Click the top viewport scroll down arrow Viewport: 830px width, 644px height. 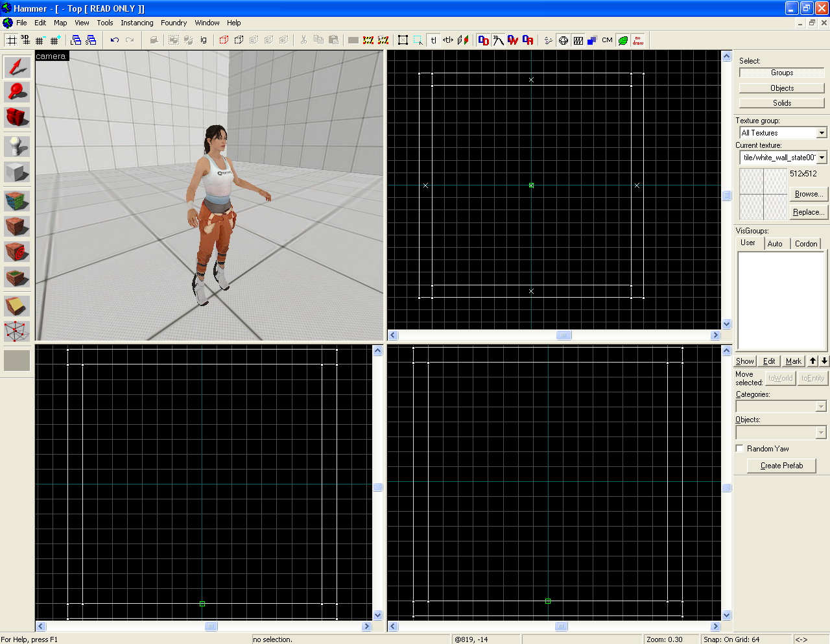click(x=727, y=324)
